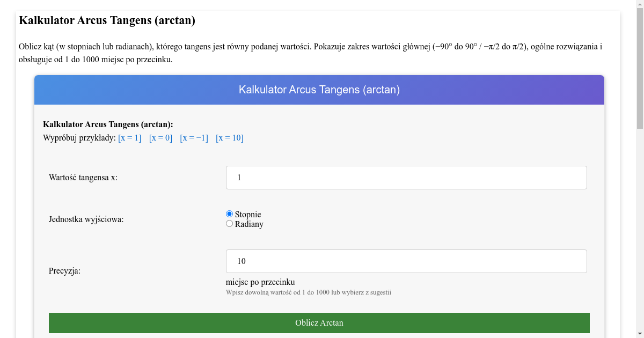Click the blue gradient calculator header banner

(x=319, y=90)
